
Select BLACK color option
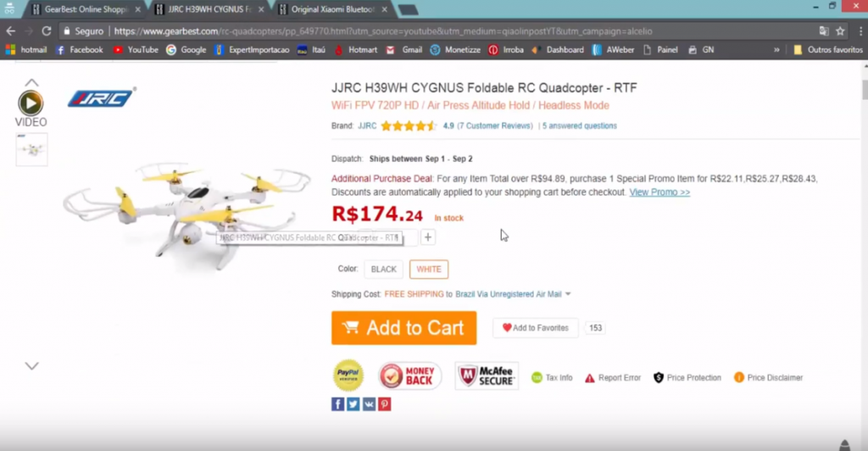click(x=384, y=270)
